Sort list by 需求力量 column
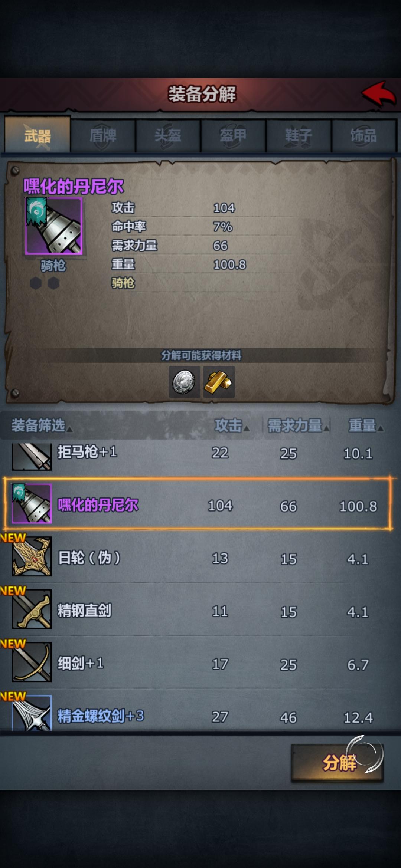This screenshot has height=868, width=401. click(x=298, y=425)
